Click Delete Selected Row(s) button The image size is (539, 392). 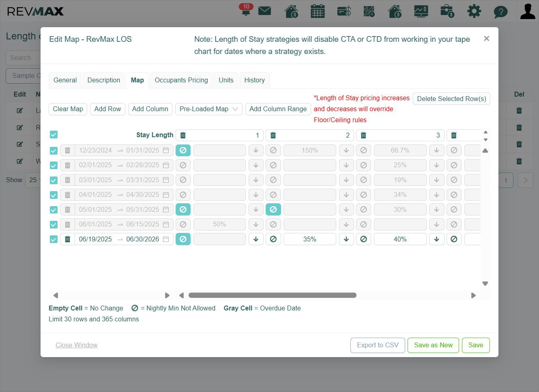[x=451, y=99]
